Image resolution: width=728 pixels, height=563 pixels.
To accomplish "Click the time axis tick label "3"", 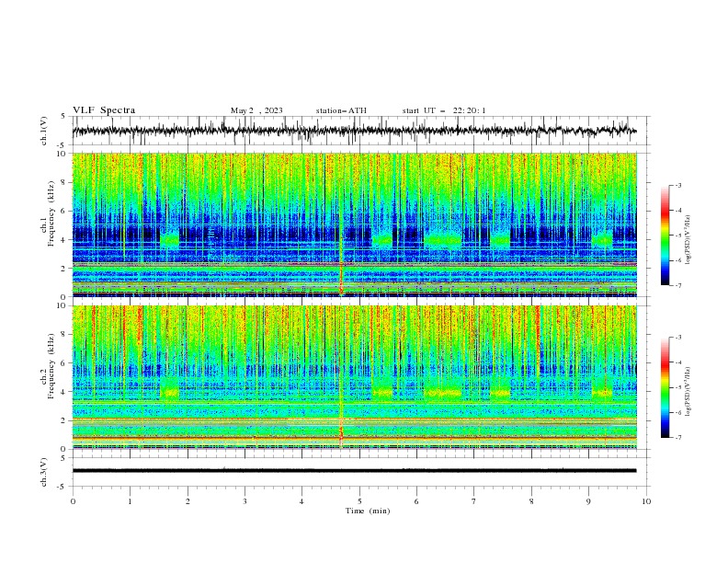I will tap(245, 501).
